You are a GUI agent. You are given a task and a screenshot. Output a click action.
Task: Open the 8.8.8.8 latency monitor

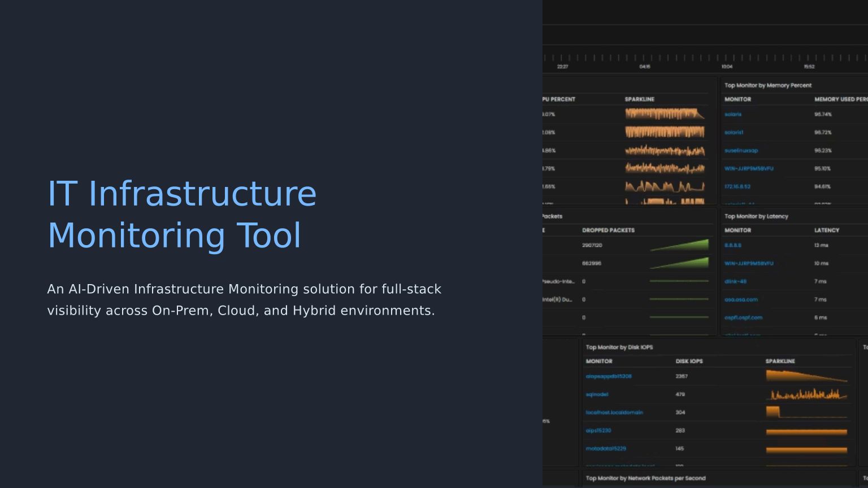733,246
